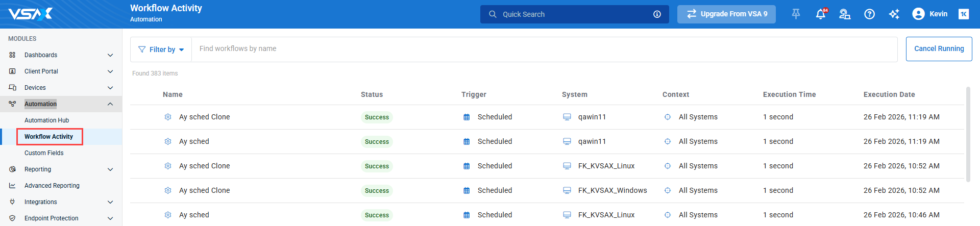This screenshot has height=226, width=980.
Task: Click the Cancel Running button
Action: tap(939, 49)
